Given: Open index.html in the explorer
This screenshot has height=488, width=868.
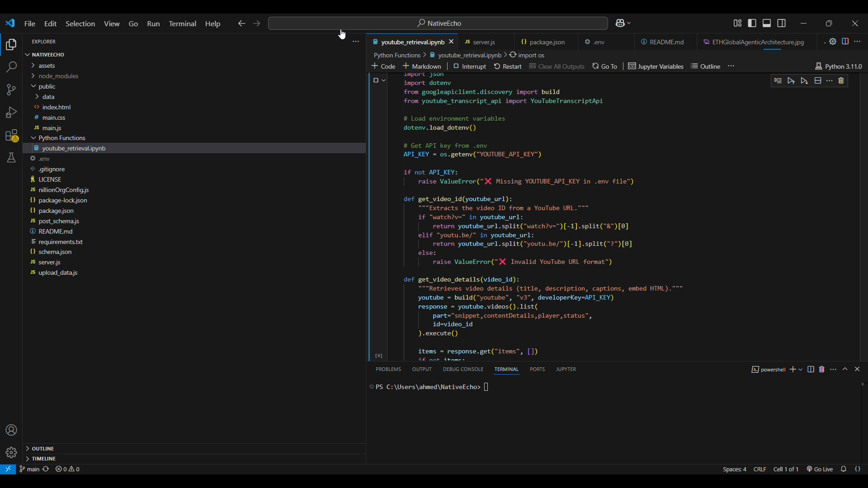Looking at the screenshot, I should pyautogui.click(x=57, y=108).
